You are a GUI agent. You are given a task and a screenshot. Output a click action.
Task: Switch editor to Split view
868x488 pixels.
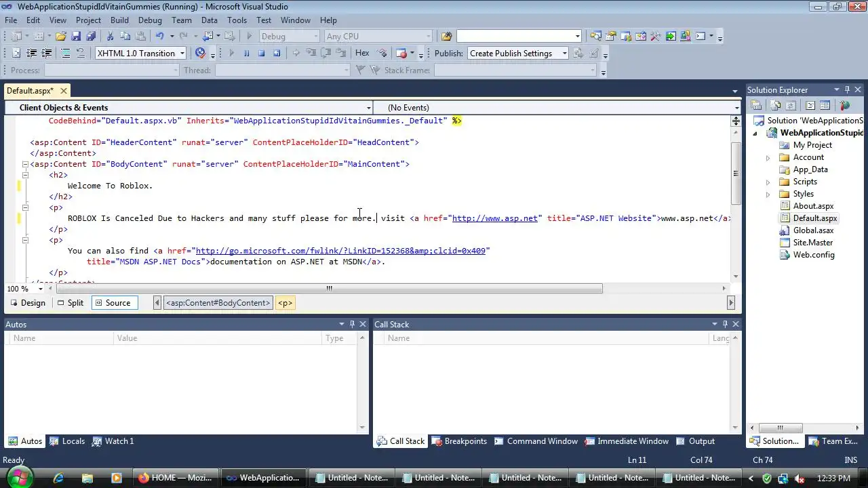[x=71, y=303]
